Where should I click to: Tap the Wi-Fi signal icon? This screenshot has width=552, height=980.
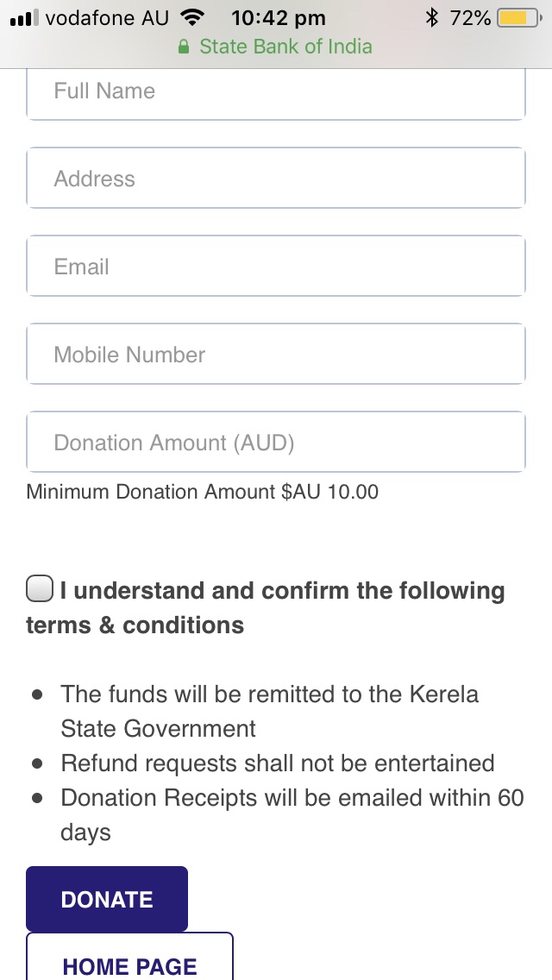[x=193, y=18]
